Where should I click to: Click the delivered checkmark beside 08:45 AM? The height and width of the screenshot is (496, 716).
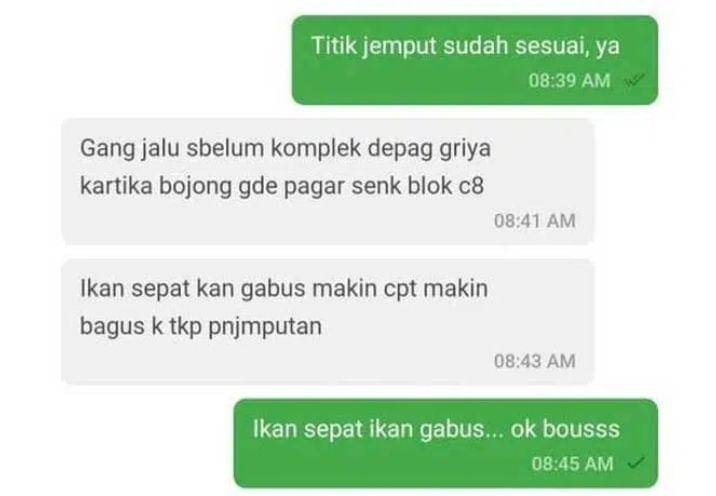(636, 464)
